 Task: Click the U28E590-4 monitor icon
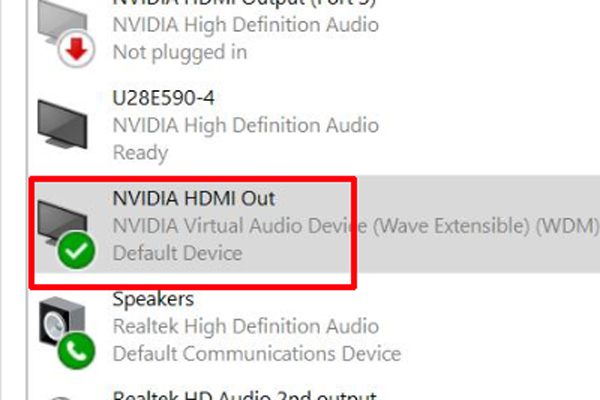pos(62,124)
